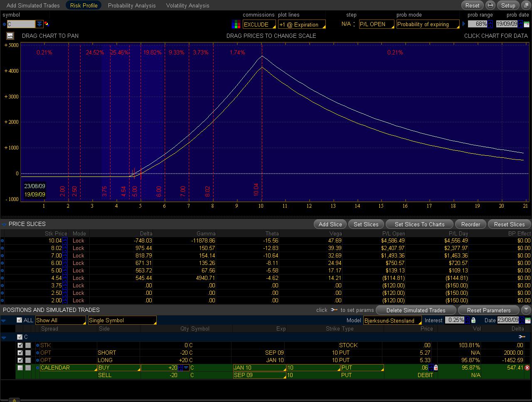Open the plot lines '+1 @ Expiration' dropdown
This screenshot has width=532, height=402.
pyautogui.click(x=302, y=25)
